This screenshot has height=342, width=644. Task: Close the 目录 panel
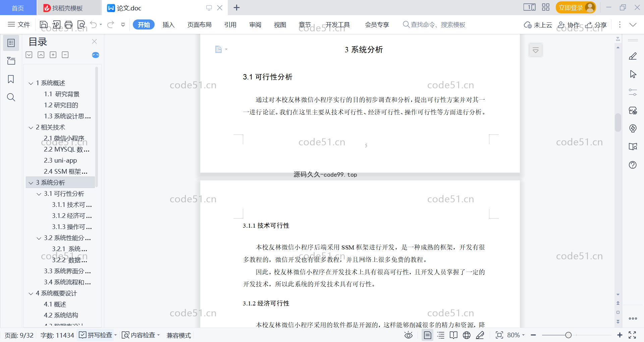coord(94,42)
